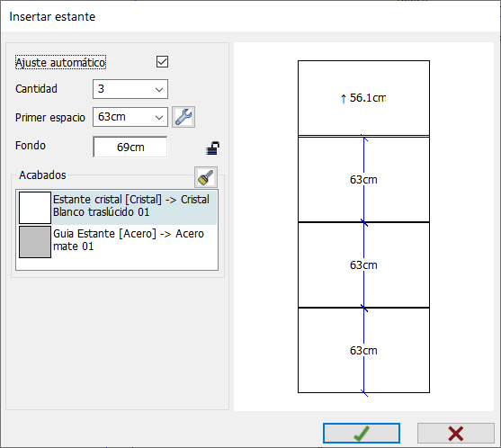Select the Guia Estante Acero finish row

(x=118, y=241)
